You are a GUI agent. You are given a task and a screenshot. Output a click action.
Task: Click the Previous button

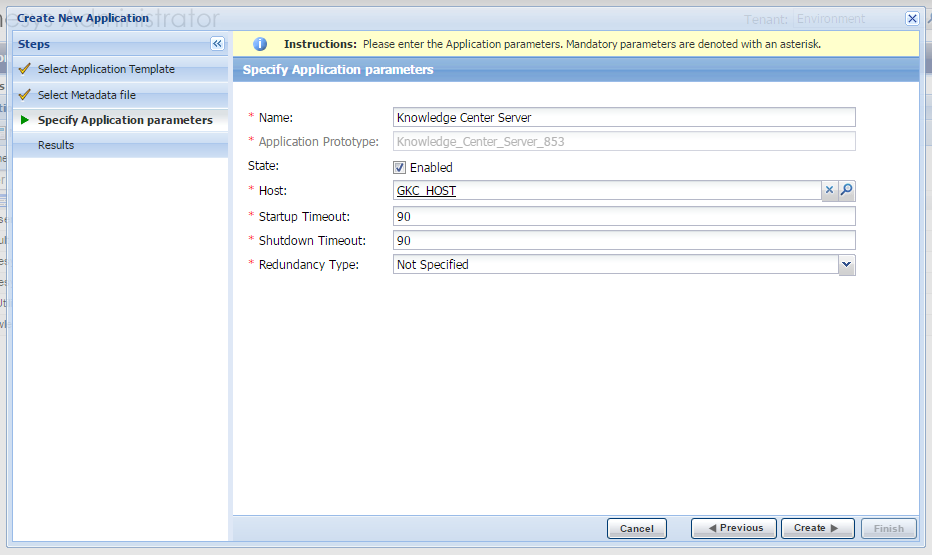coord(735,528)
